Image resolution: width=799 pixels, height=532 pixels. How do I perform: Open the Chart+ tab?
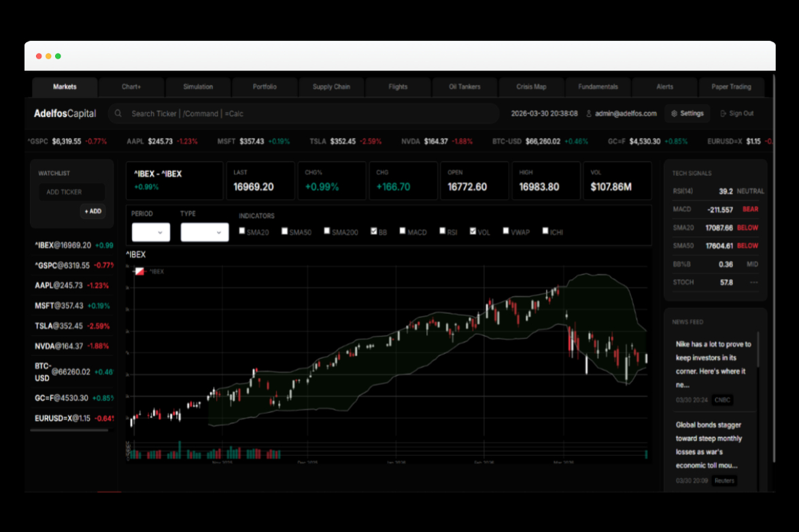[131, 87]
